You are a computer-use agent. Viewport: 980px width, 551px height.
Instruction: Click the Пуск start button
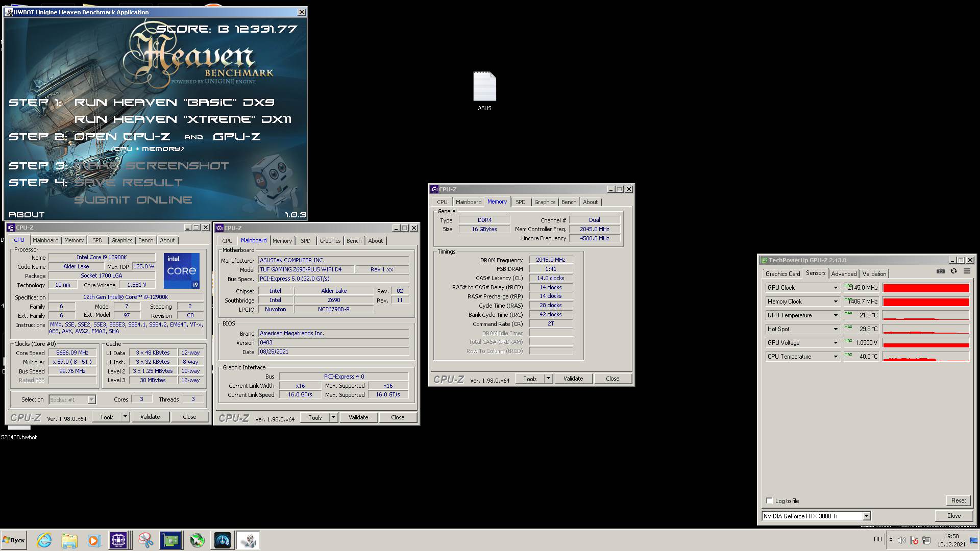[x=14, y=540]
